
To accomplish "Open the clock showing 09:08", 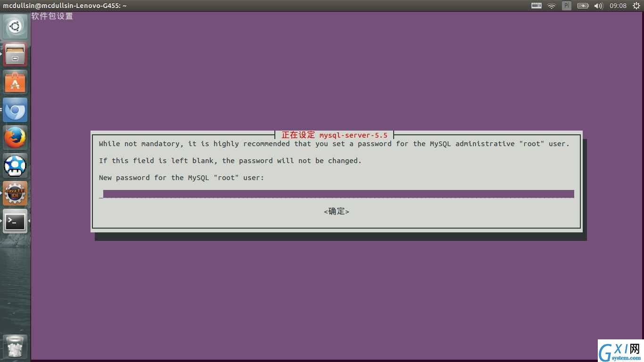I will pos(618,6).
